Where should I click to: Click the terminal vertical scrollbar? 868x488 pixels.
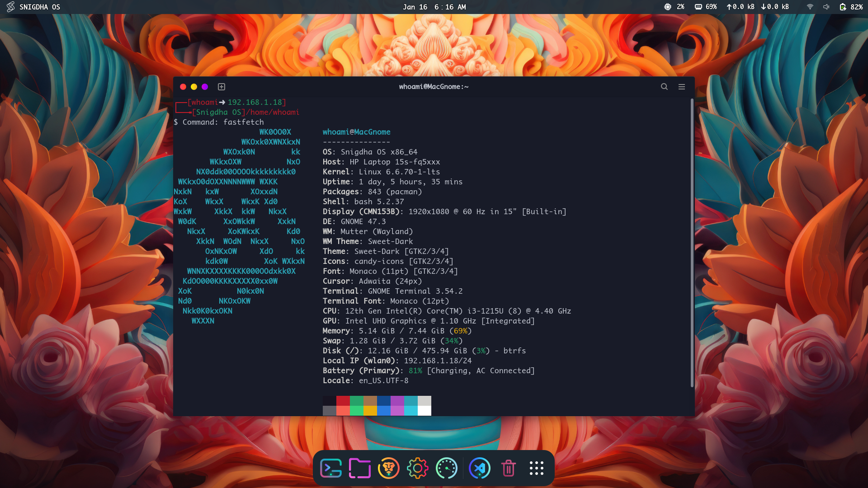(692, 243)
